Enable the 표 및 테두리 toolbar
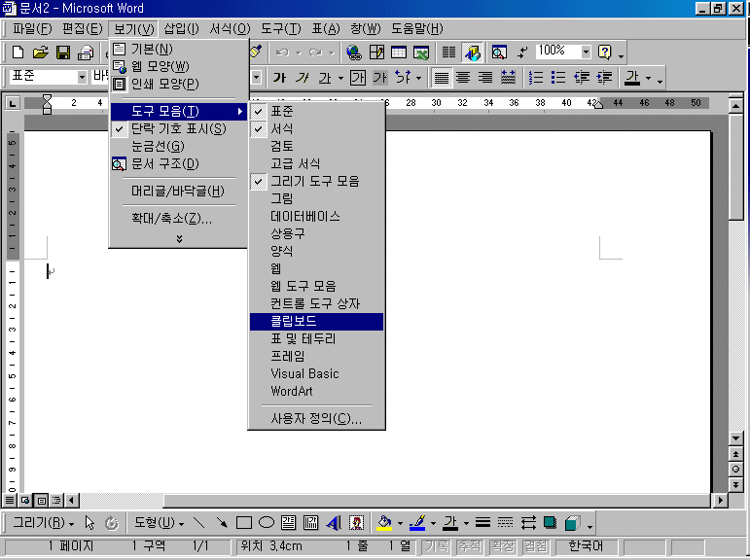 (316, 339)
